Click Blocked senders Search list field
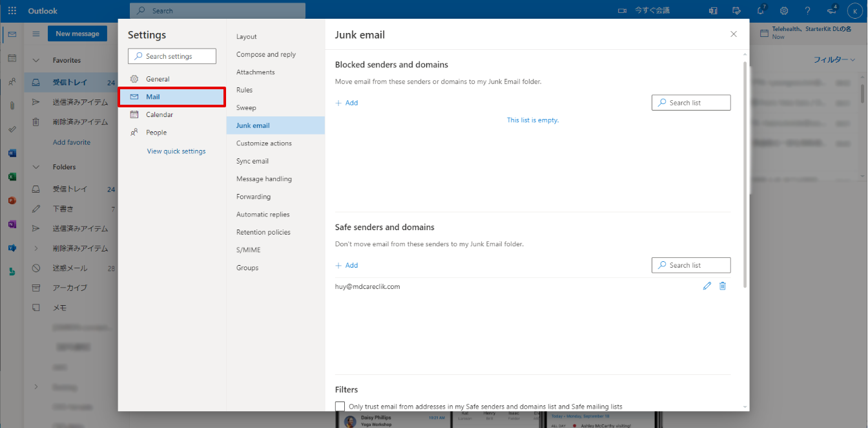The height and width of the screenshot is (428, 868). 691,103
